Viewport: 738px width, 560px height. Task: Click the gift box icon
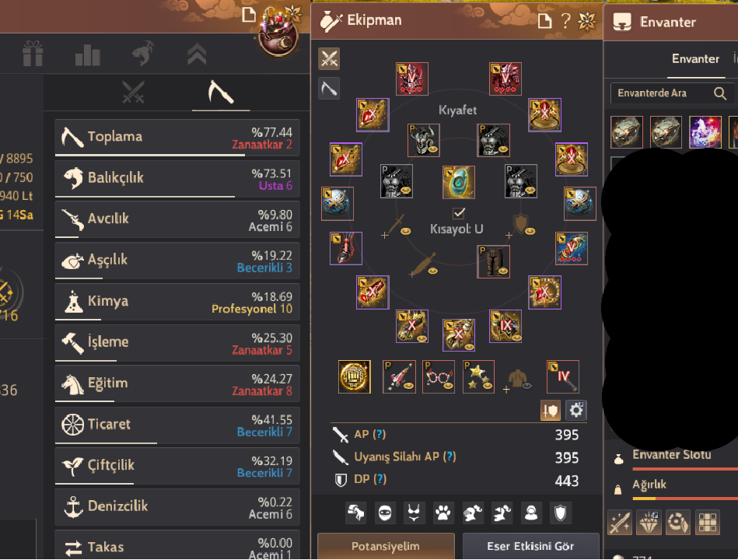tap(33, 53)
